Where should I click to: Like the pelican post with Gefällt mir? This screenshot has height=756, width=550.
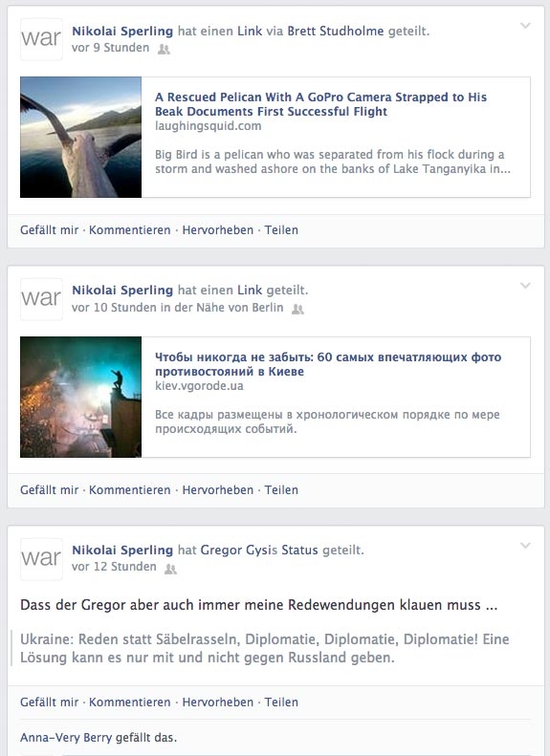(49, 230)
